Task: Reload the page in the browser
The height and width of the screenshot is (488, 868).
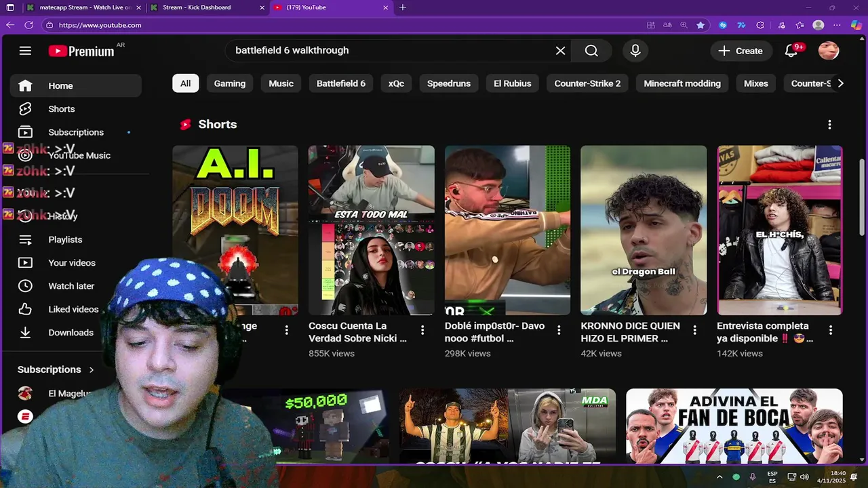Action: (x=28, y=25)
